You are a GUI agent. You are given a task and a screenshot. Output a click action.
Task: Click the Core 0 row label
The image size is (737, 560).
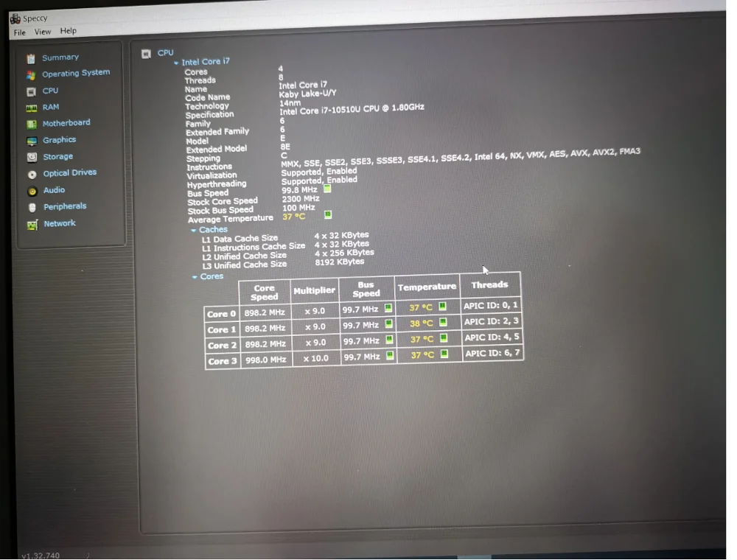click(x=221, y=315)
